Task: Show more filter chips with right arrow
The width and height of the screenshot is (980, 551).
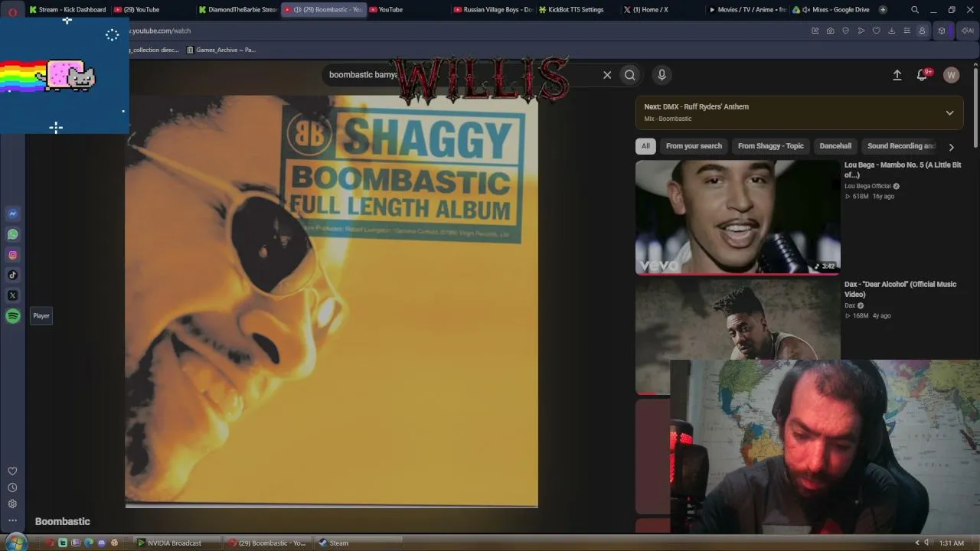Action: [952, 146]
